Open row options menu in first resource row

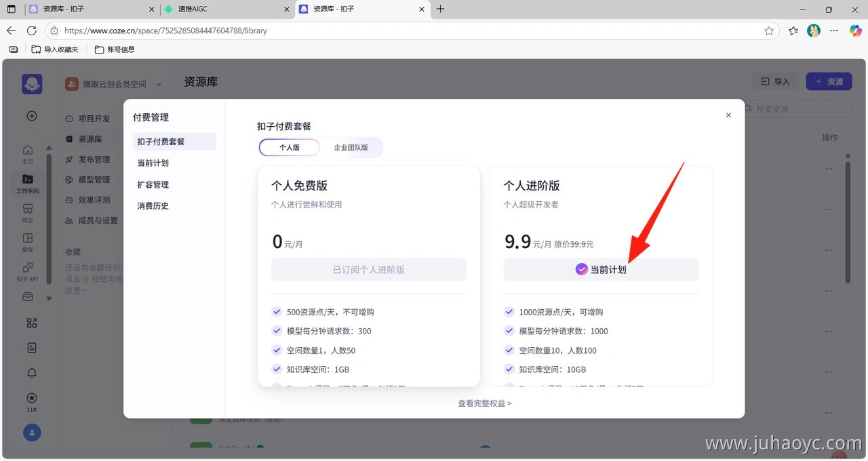(829, 169)
